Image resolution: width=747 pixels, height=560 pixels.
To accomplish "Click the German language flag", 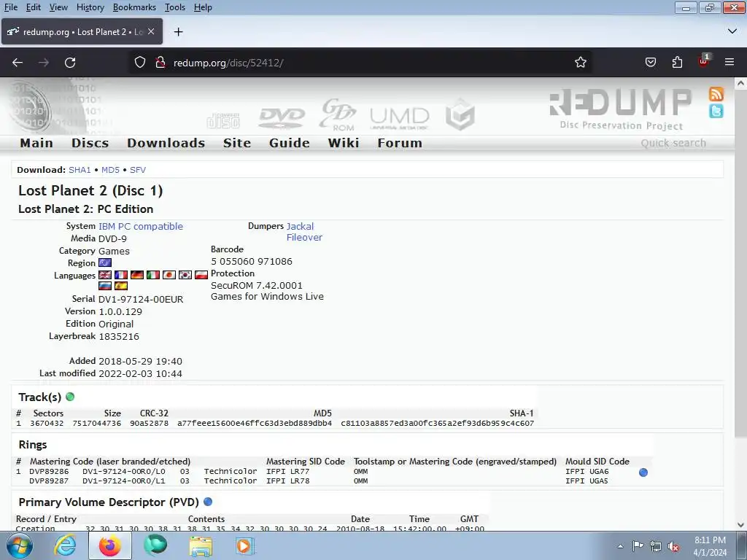I will [x=137, y=275].
